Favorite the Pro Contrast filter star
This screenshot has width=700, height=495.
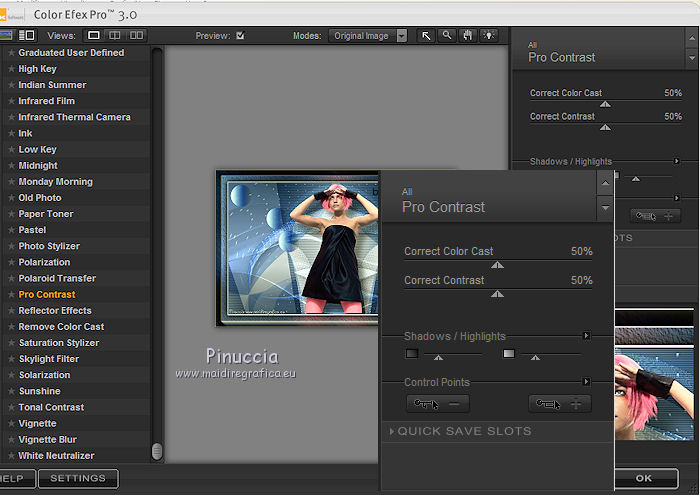[11, 294]
